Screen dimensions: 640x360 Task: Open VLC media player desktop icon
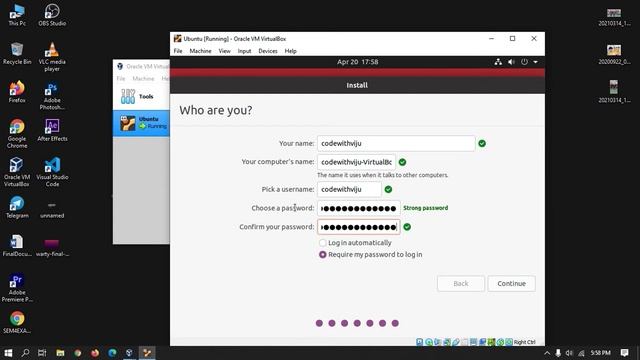[x=52, y=57]
